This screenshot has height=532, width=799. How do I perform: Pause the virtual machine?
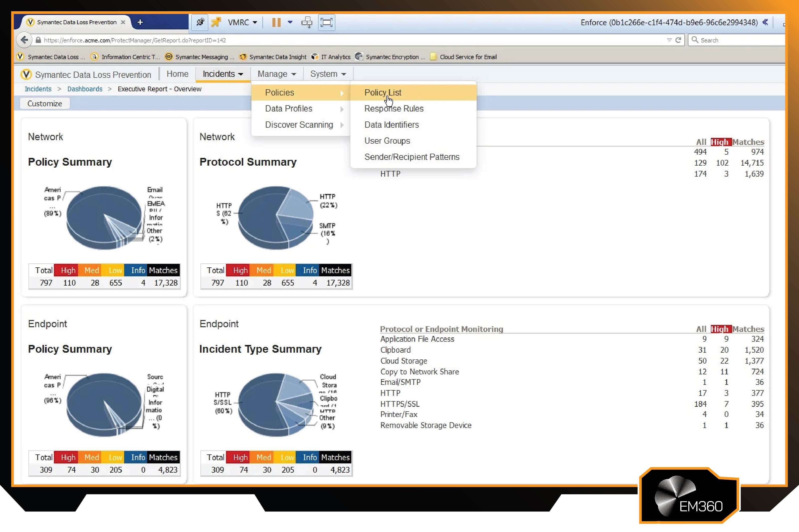[275, 22]
